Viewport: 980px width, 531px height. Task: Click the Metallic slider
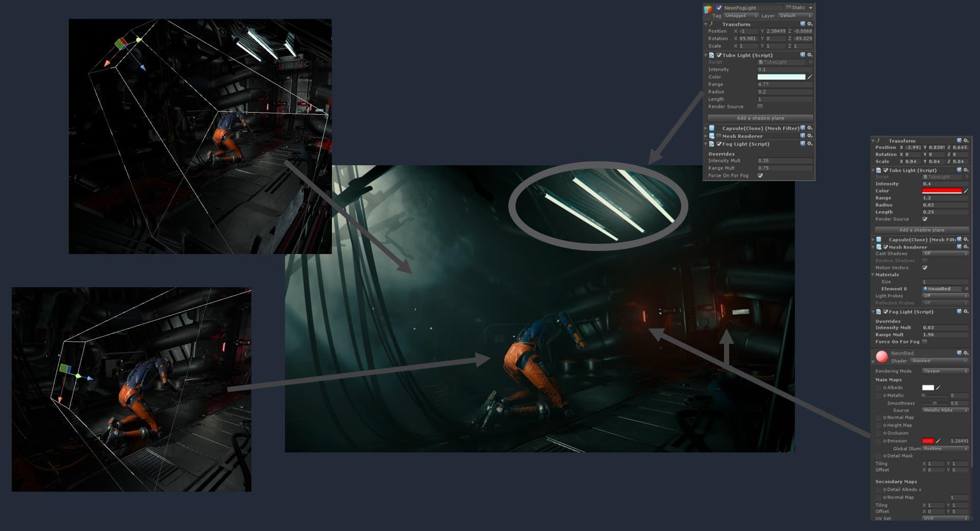[935, 395]
